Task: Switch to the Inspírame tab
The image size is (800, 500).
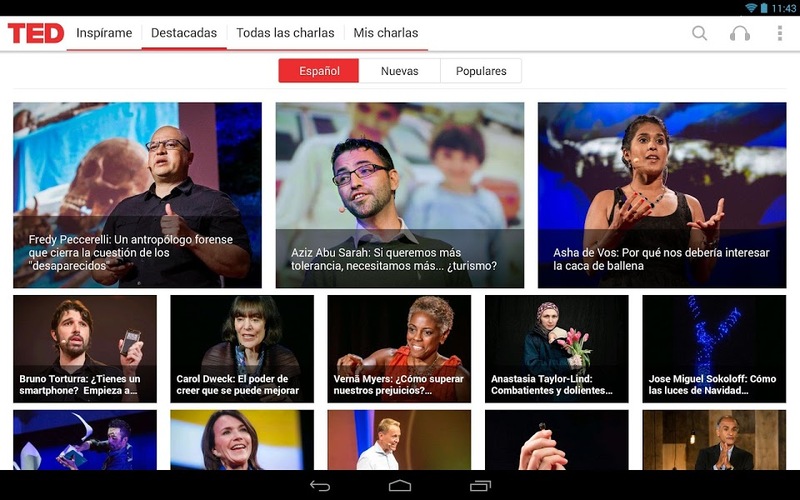Action: tap(104, 33)
